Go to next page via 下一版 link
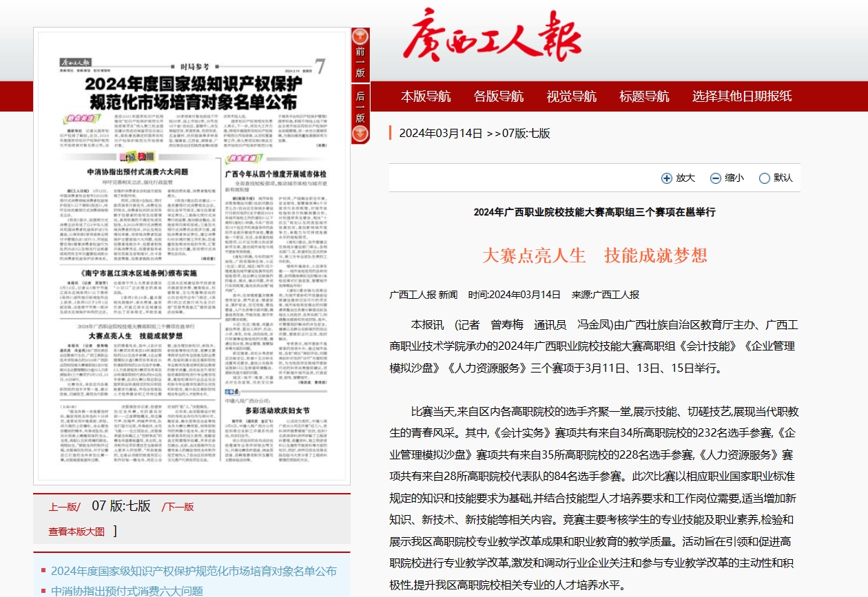 (178, 507)
